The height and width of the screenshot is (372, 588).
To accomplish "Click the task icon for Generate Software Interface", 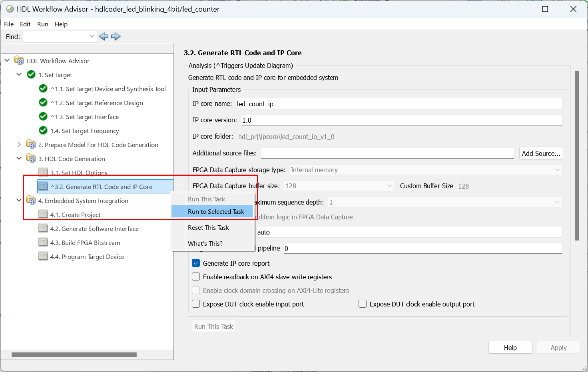I will [43, 229].
